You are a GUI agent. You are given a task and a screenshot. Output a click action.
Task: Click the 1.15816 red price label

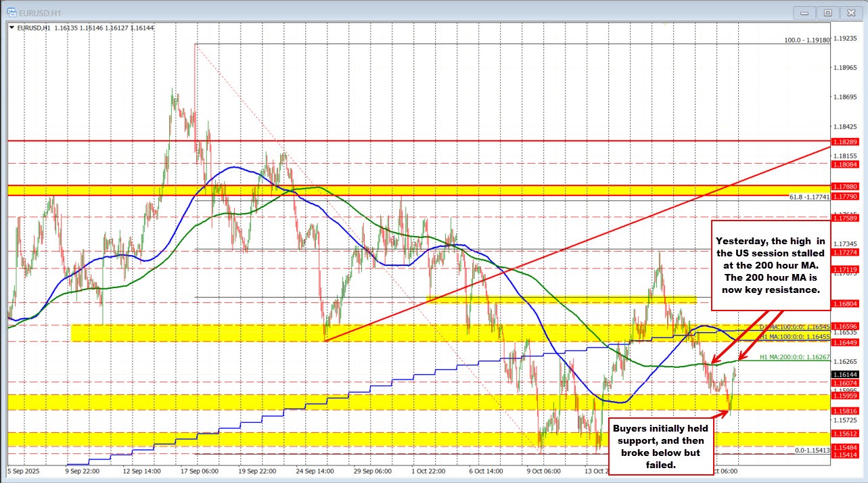click(x=845, y=411)
